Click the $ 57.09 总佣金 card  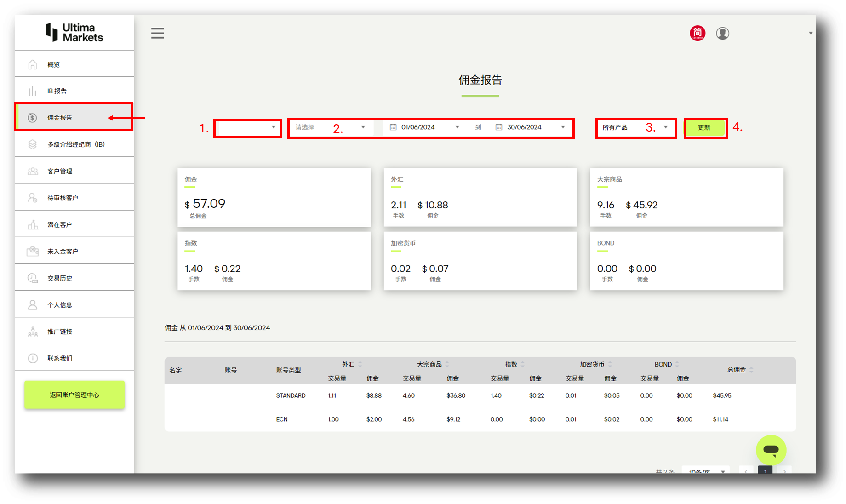point(274,197)
